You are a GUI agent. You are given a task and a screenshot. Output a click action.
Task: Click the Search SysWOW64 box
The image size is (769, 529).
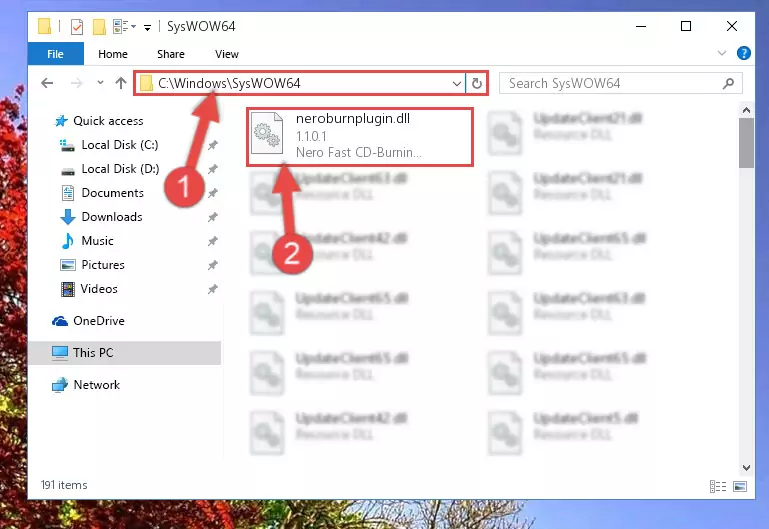620,83
